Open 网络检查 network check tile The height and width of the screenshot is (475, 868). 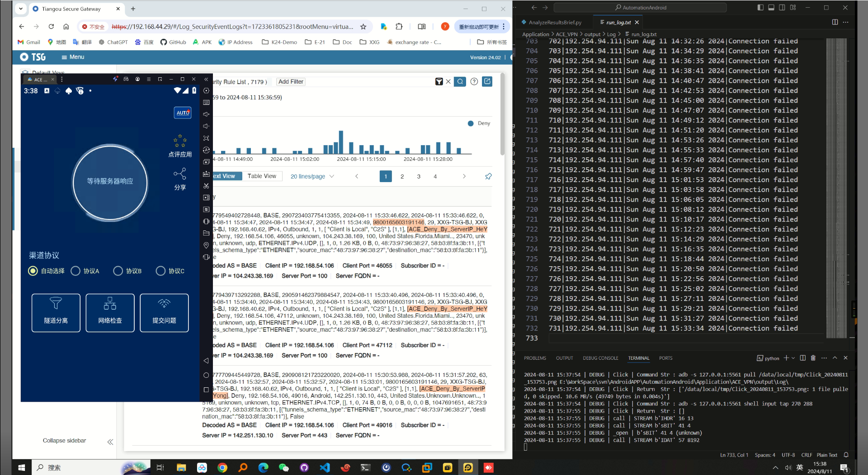tap(110, 313)
